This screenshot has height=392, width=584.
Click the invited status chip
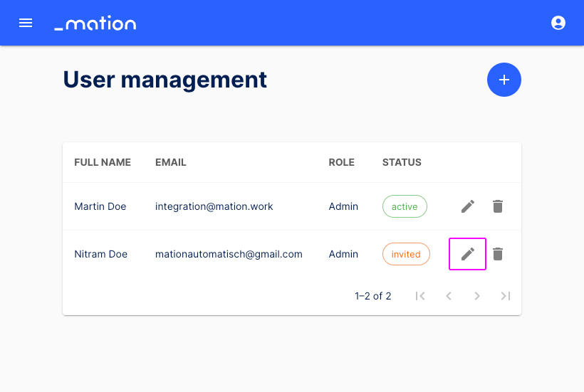pyautogui.click(x=406, y=254)
